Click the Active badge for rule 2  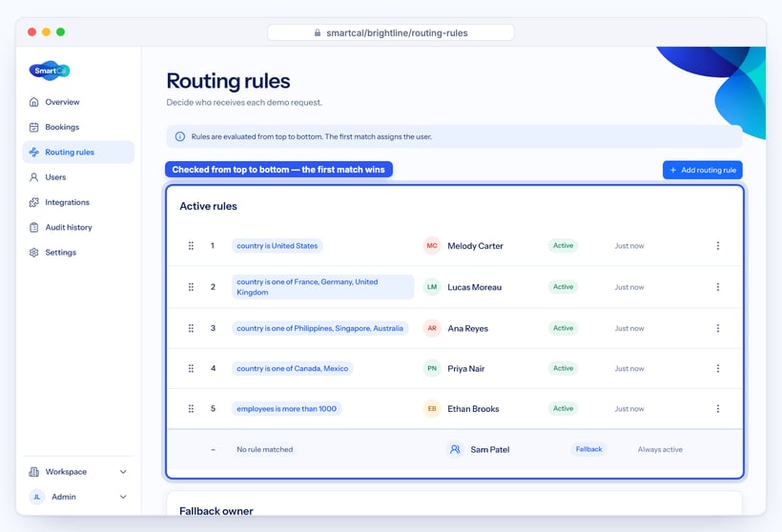(563, 287)
